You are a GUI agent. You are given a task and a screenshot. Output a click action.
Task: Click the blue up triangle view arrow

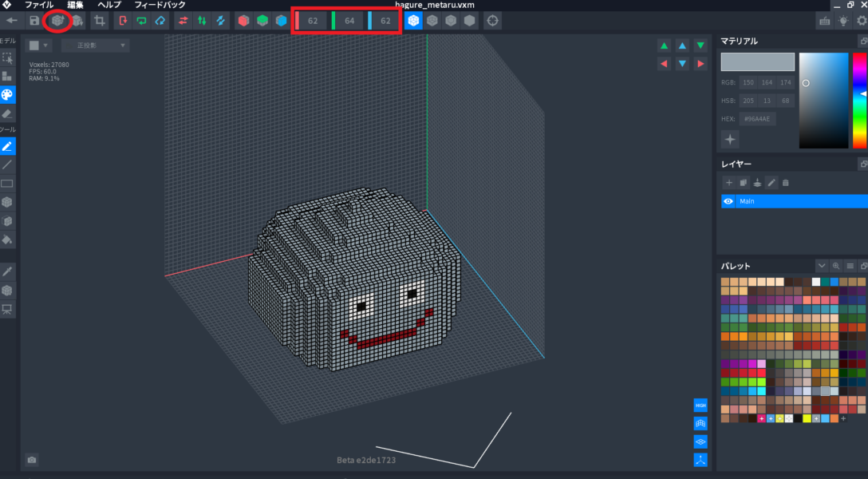click(682, 46)
